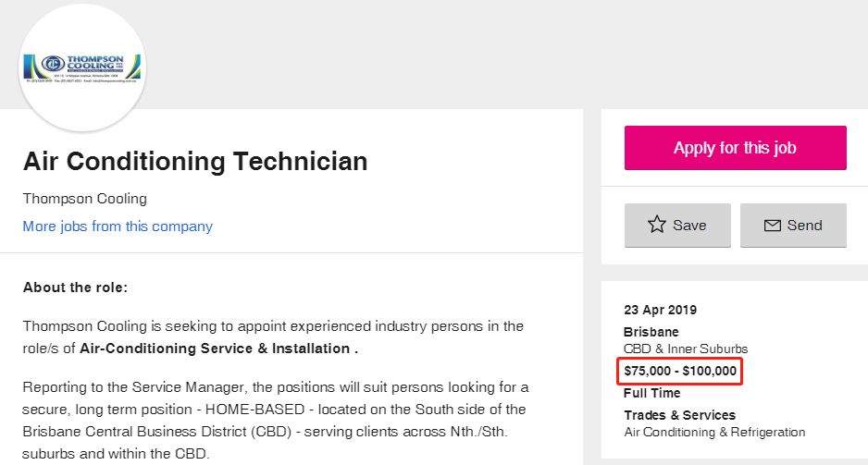
Task: Click bold Air-Conditioning Service & Installation text
Action: [x=218, y=349]
